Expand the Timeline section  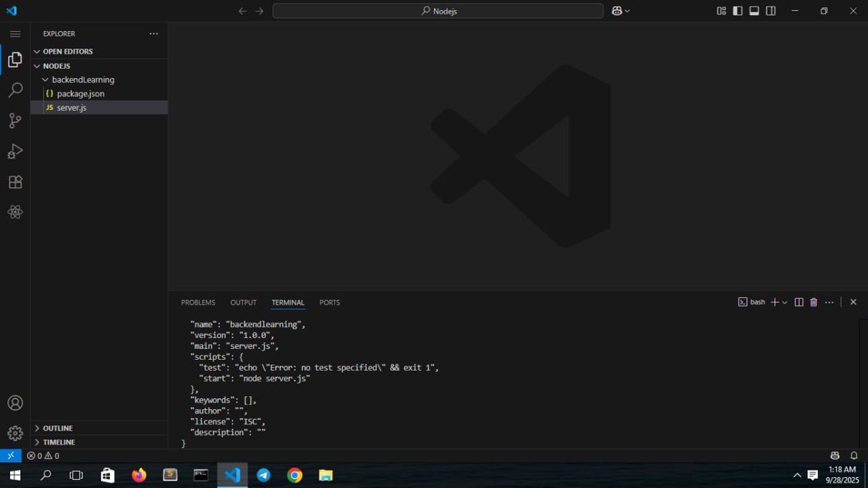tap(99, 442)
